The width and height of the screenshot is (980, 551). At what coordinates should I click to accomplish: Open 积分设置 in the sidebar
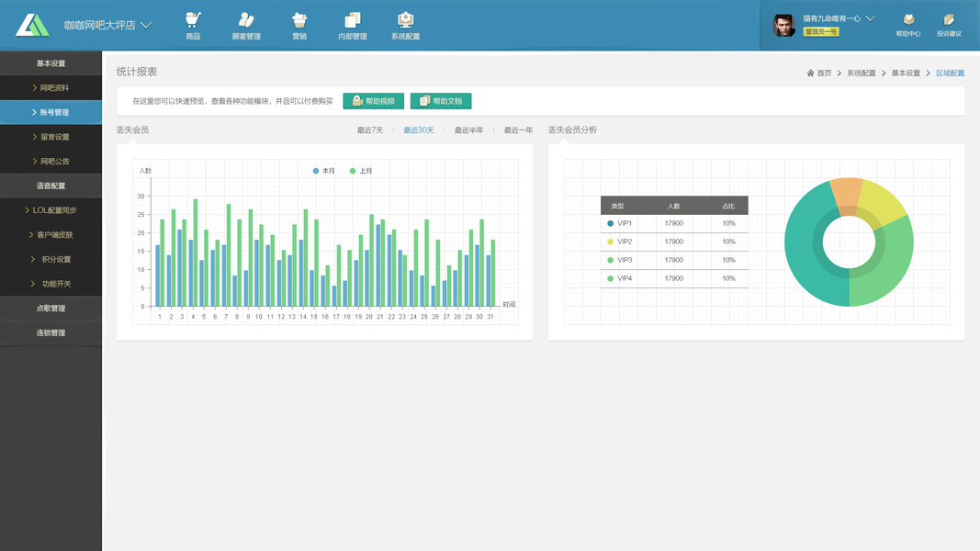[51, 259]
